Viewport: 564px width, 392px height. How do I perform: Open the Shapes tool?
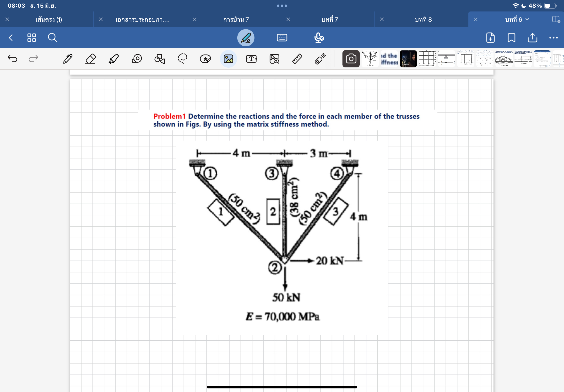click(x=159, y=59)
